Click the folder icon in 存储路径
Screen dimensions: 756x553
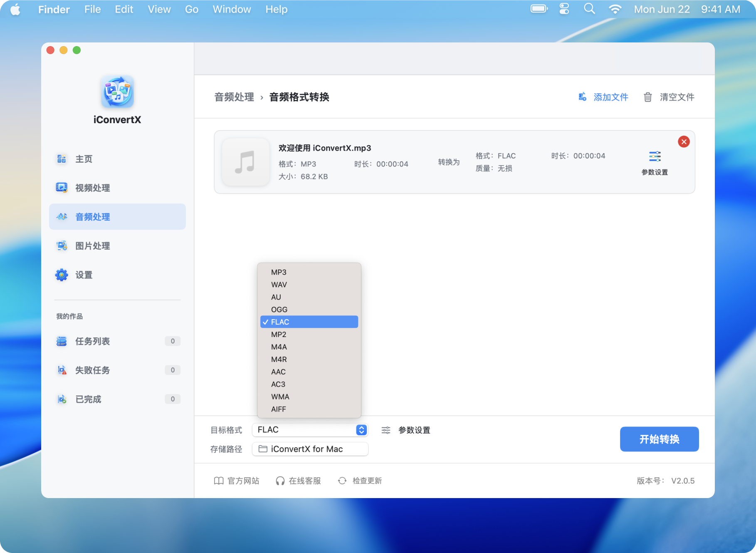click(263, 449)
